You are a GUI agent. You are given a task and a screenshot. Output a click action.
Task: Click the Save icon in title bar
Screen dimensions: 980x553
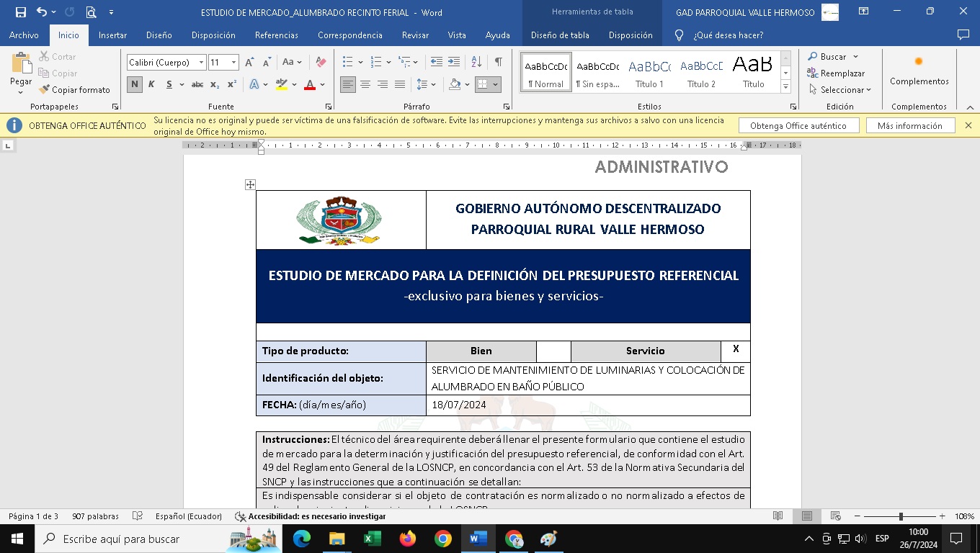[21, 12]
